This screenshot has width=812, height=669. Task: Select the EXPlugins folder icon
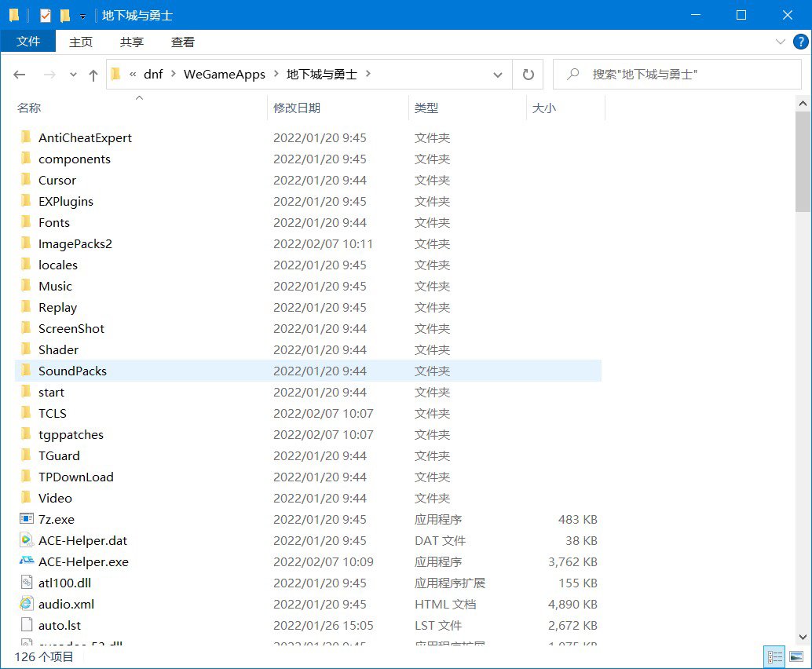pos(26,200)
